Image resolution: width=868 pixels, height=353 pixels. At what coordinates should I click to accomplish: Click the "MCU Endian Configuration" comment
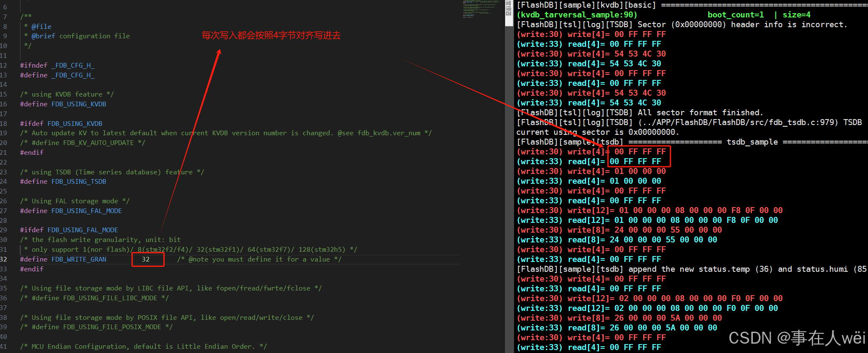pyautogui.click(x=143, y=347)
